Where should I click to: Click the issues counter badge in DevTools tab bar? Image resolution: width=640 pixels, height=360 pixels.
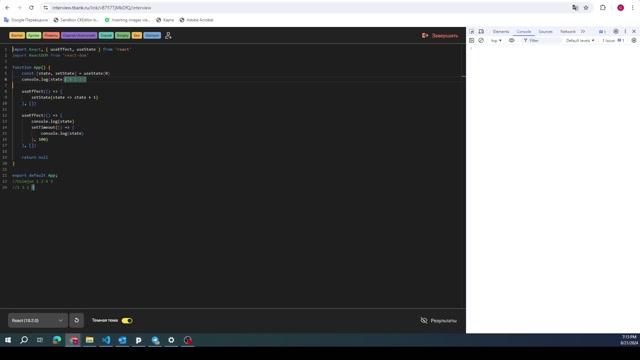click(602, 31)
